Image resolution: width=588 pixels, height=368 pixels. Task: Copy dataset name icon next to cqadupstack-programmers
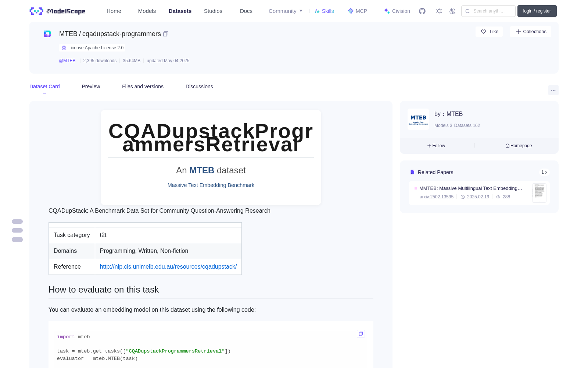166,34
